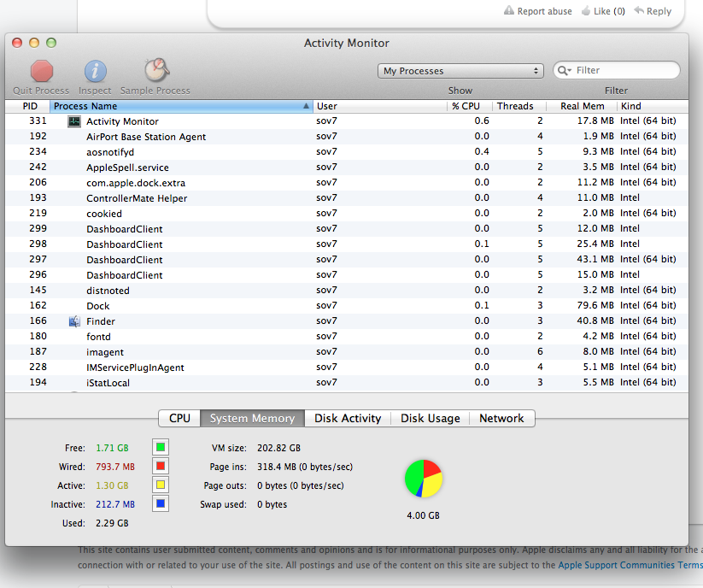
Task: Click the 2.29 GB Used memory value
Action: [112, 523]
